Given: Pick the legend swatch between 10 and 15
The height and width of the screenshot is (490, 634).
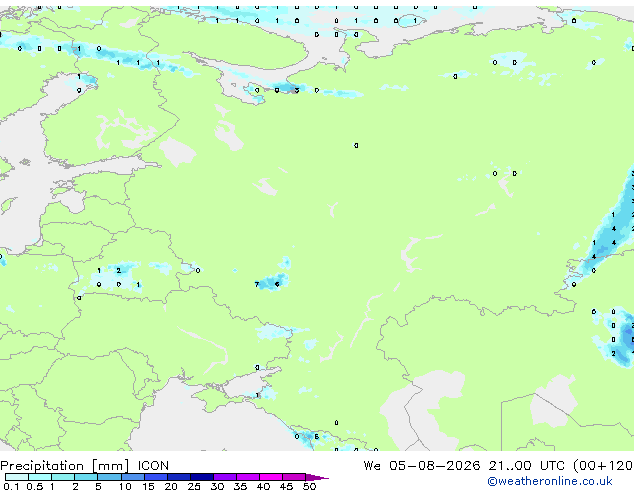Looking at the screenshot, I should point(132,477).
